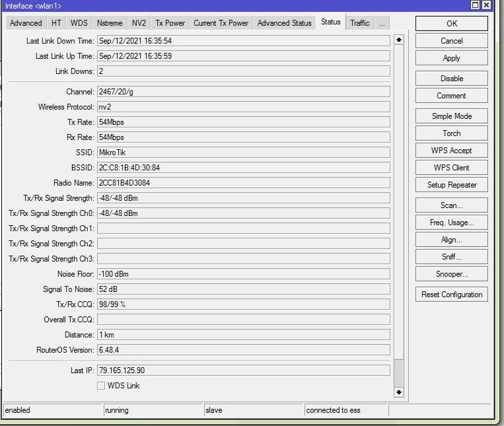The image size is (504, 426).
Task: Click the Noise Floor field
Action: pyautogui.click(x=244, y=274)
